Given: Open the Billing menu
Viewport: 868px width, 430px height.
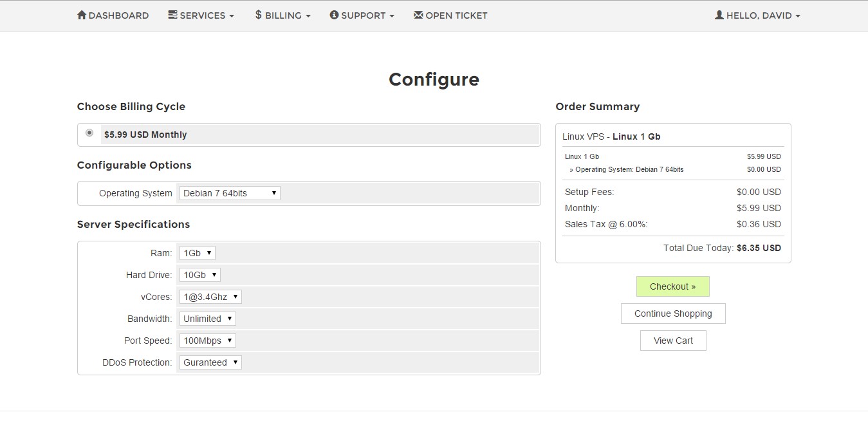Looking at the screenshot, I should click(282, 15).
